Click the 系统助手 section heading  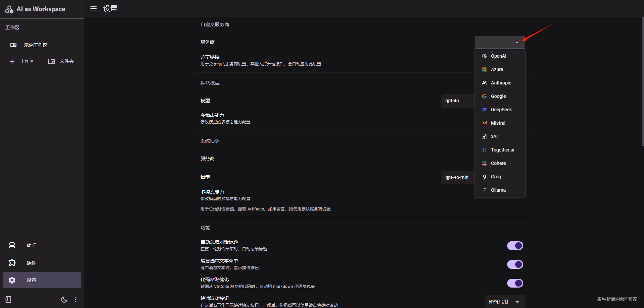210,141
